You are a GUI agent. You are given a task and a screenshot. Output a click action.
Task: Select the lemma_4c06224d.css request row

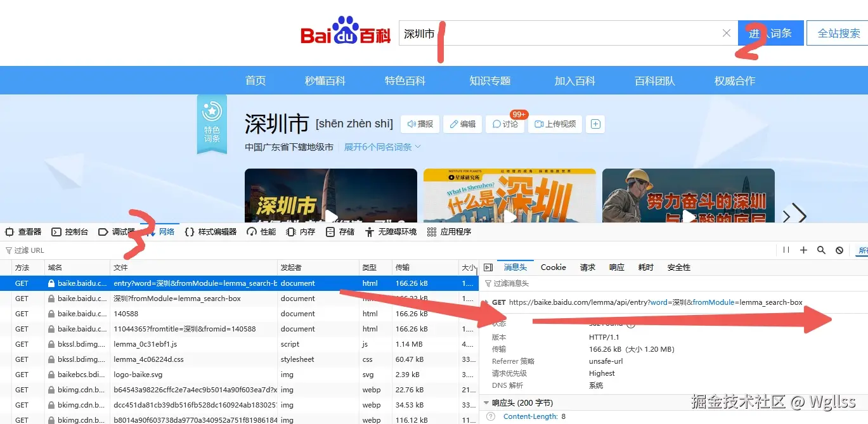click(x=239, y=359)
